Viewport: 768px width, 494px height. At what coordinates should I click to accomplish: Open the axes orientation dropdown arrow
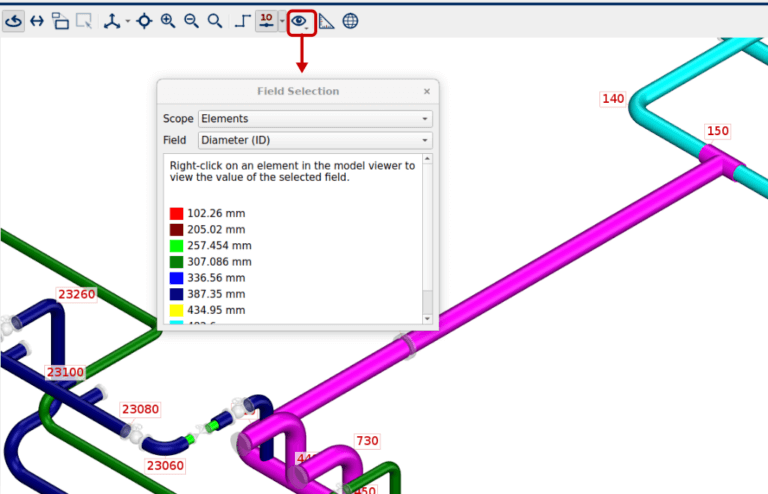click(x=127, y=21)
